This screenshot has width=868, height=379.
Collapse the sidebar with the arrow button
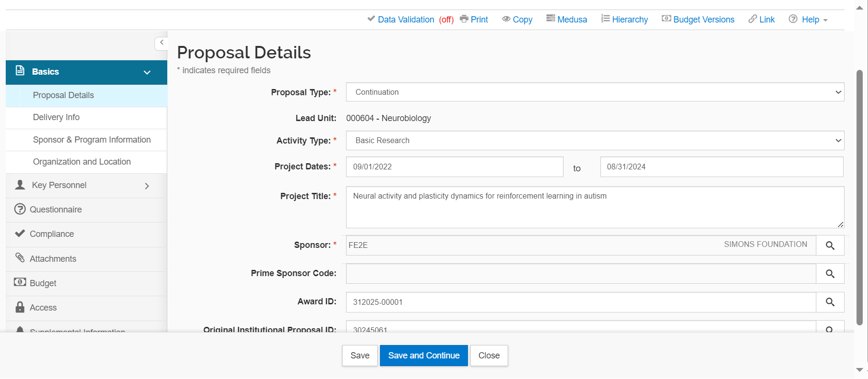tap(161, 43)
